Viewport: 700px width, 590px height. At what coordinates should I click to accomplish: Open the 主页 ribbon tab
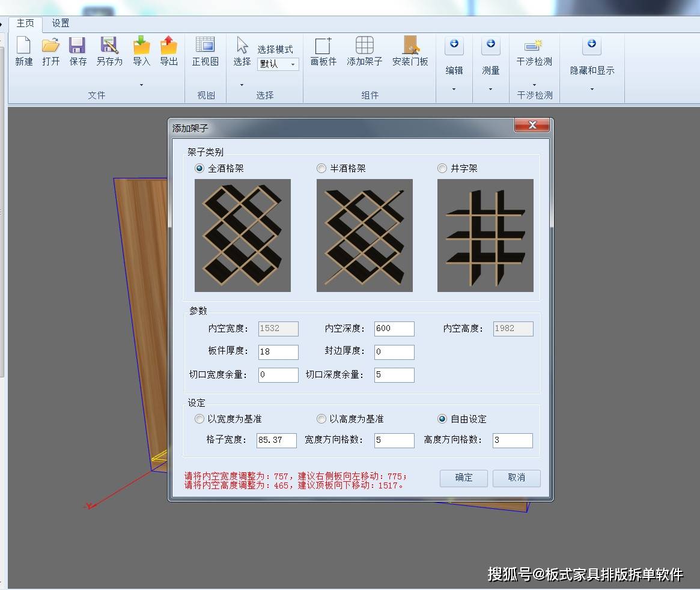pyautogui.click(x=25, y=23)
